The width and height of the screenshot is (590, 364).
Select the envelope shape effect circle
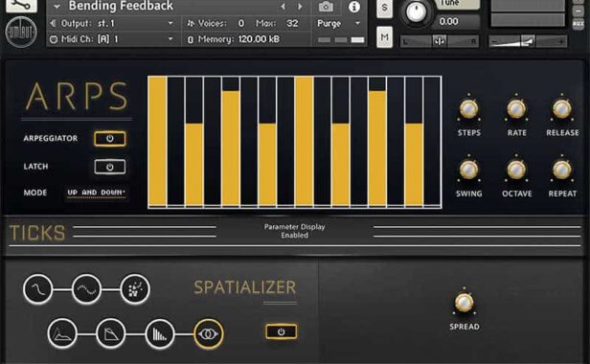(x=62, y=333)
